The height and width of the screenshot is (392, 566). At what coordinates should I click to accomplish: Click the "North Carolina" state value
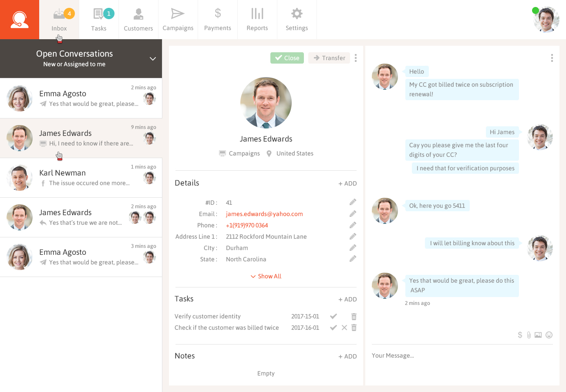[246, 259]
